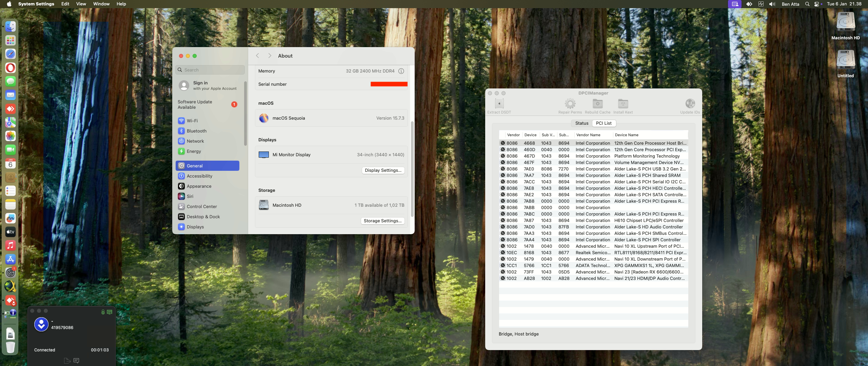Open chat icon in remote session panel
The width and height of the screenshot is (868, 366).
(76, 361)
